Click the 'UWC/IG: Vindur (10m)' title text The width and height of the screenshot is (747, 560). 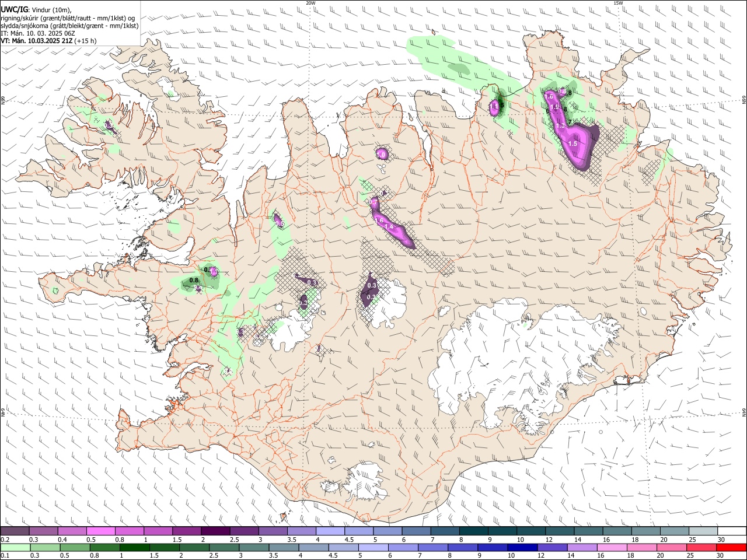tap(36, 10)
